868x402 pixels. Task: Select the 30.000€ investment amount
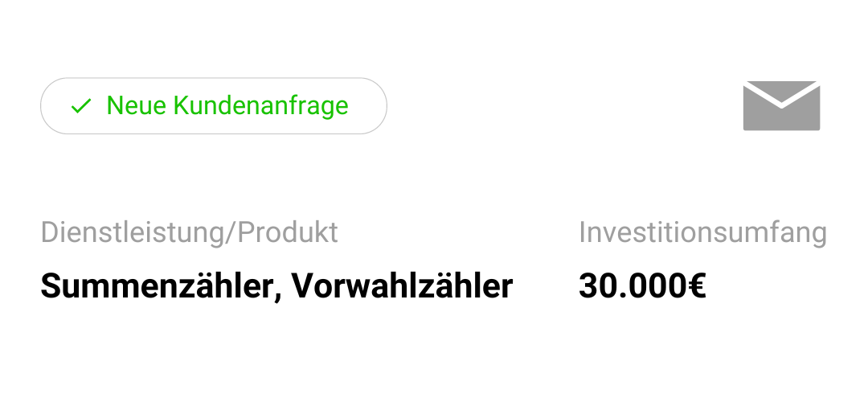pos(642,285)
